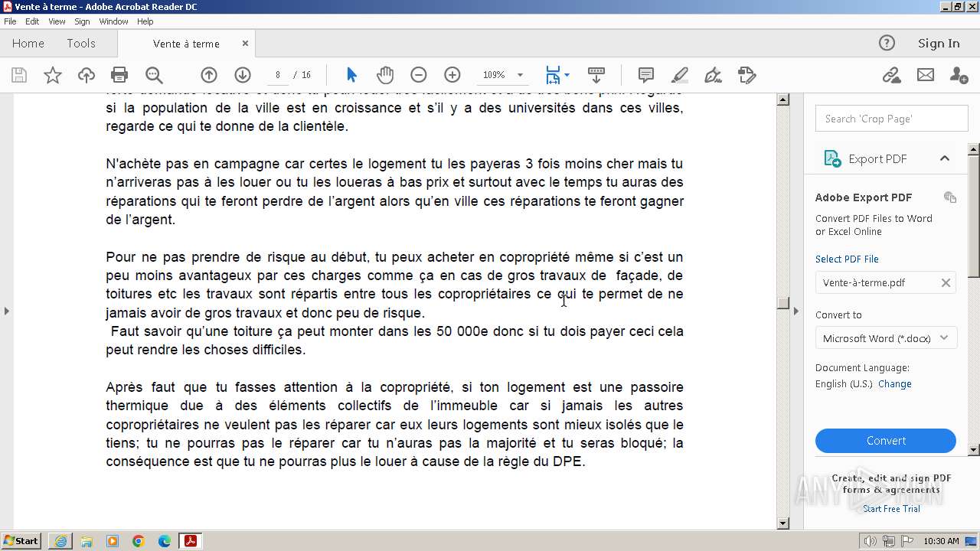The height and width of the screenshot is (551, 980).
Task: Open File Explorer from taskbar
Action: tap(87, 541)
